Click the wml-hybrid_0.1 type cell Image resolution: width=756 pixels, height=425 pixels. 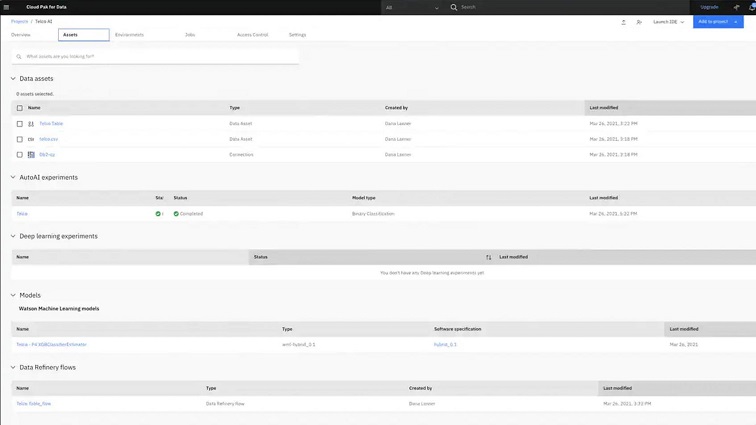298,345
